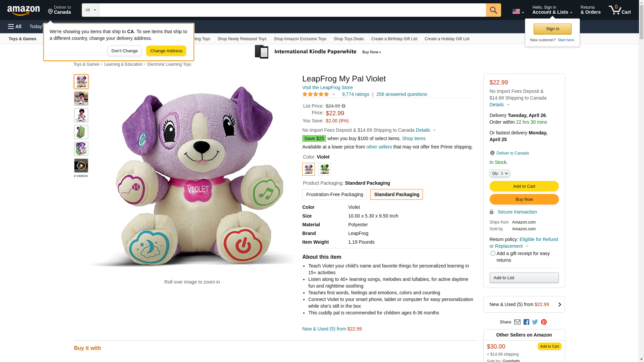
Task: Play the product video thumbnail
Action: (x=81, y=166)
